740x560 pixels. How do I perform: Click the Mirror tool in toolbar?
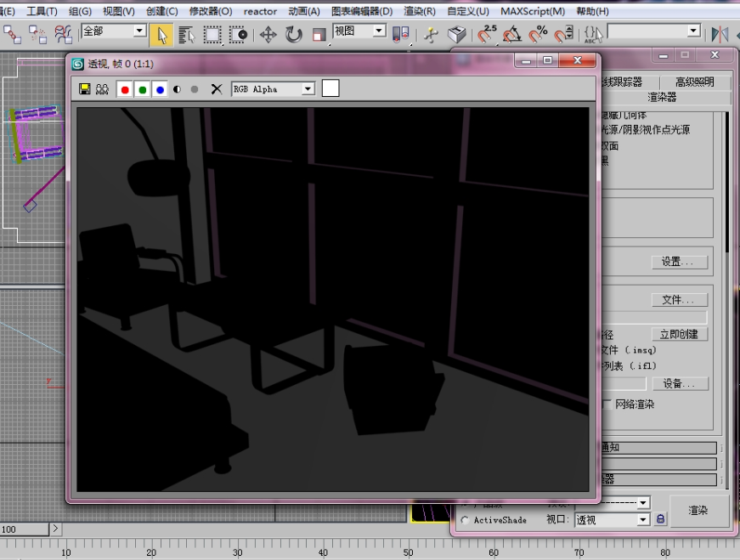click(x=720, y=35)
